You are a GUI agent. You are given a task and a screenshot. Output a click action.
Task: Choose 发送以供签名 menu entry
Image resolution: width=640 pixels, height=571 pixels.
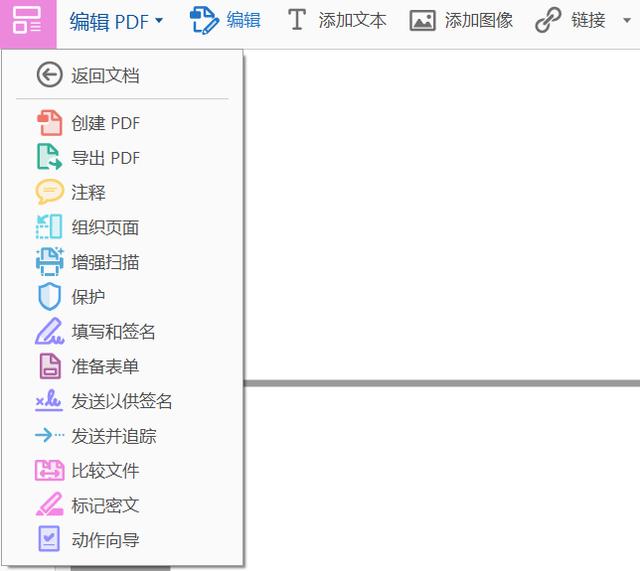122,401
